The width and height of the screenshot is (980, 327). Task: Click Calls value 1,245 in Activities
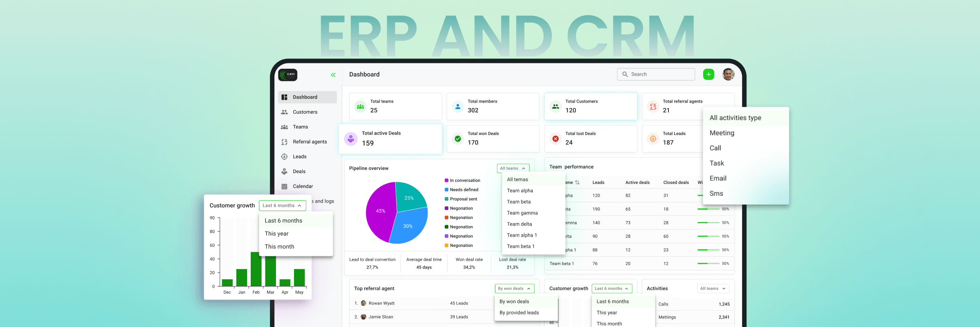[x=724, y=304]
